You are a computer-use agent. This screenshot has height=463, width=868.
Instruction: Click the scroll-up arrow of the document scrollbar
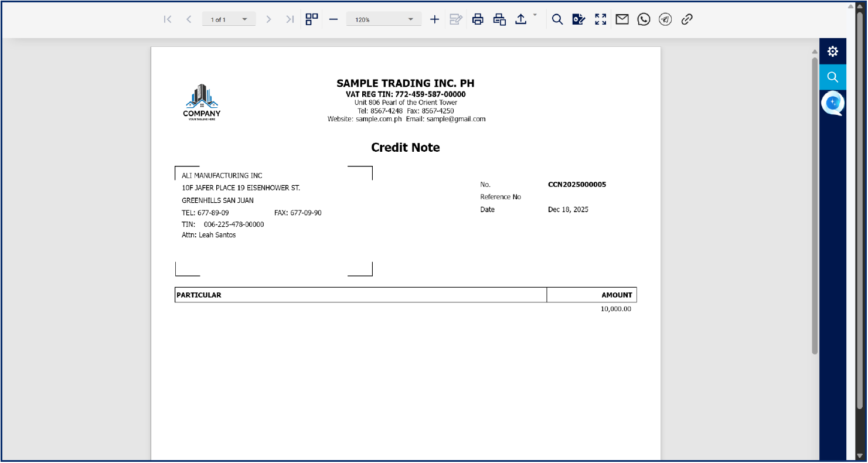point(815,52)
